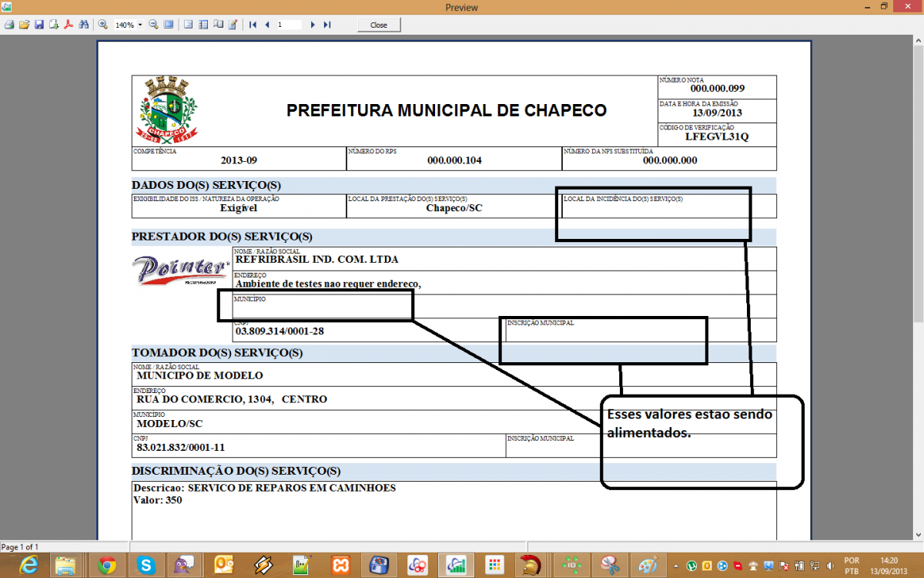Go to the previous page

click(267, 25)
